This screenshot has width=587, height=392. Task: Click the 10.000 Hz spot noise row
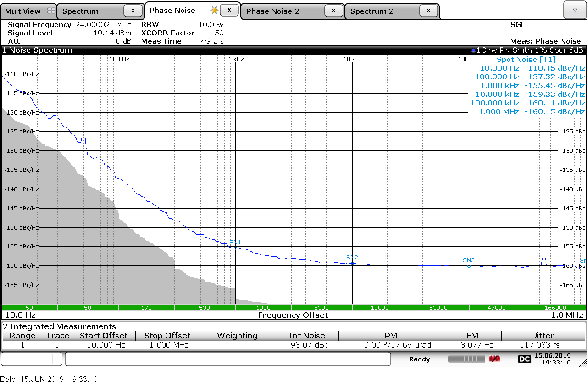click(x=532, y=68)
